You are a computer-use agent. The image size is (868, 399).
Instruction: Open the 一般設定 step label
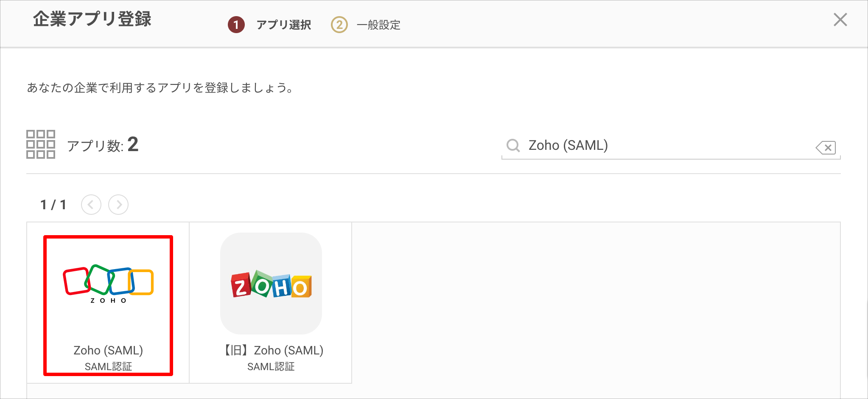[x=378, y=25]
